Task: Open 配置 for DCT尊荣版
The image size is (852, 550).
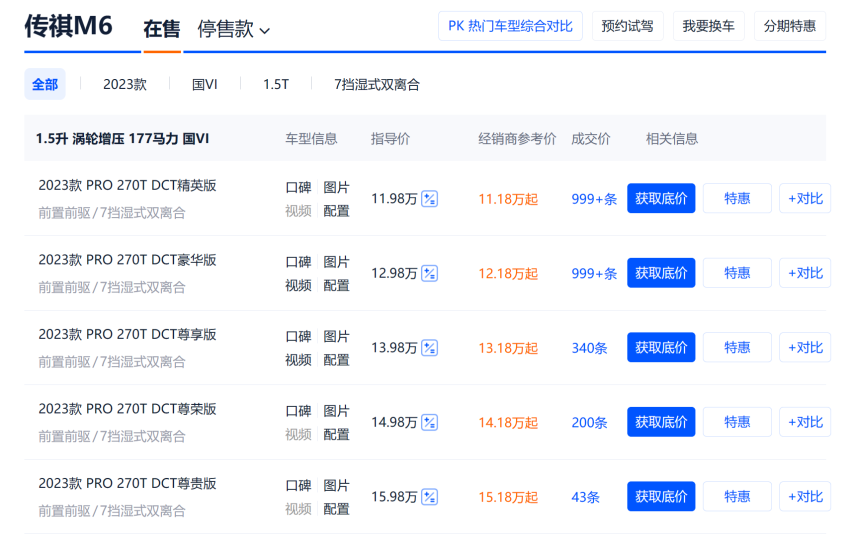Action: click(x=336, y=434)
